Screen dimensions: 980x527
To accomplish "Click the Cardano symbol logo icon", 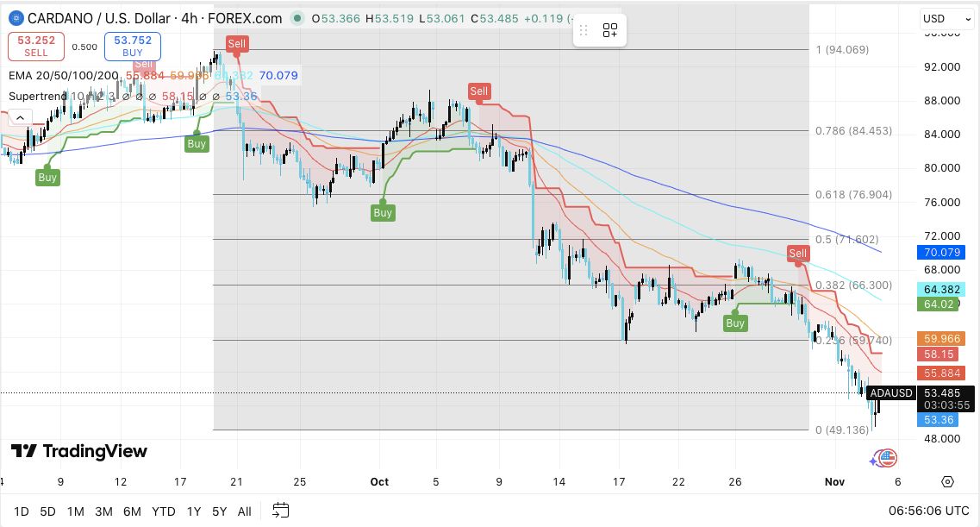I will point(14,18).
